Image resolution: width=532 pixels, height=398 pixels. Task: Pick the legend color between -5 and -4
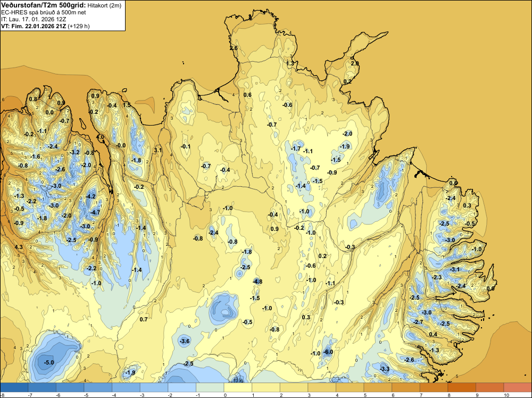pos(98,387)
